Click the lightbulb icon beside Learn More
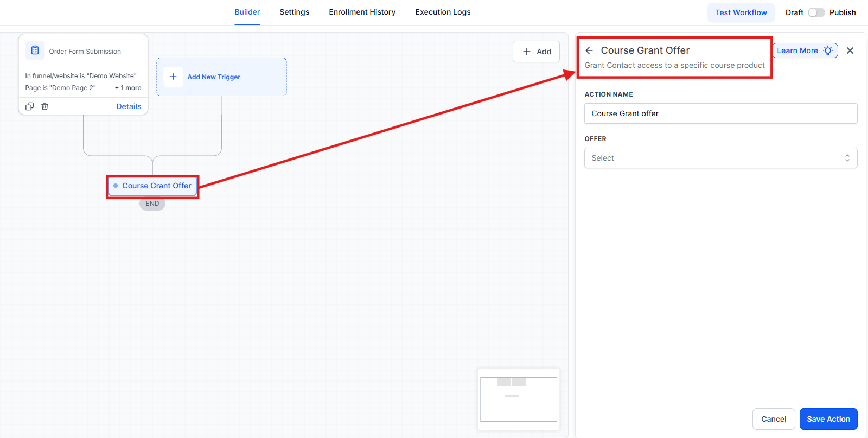Image resolution: width=868 pixels, height=438 pixels. tap(828, 50)
